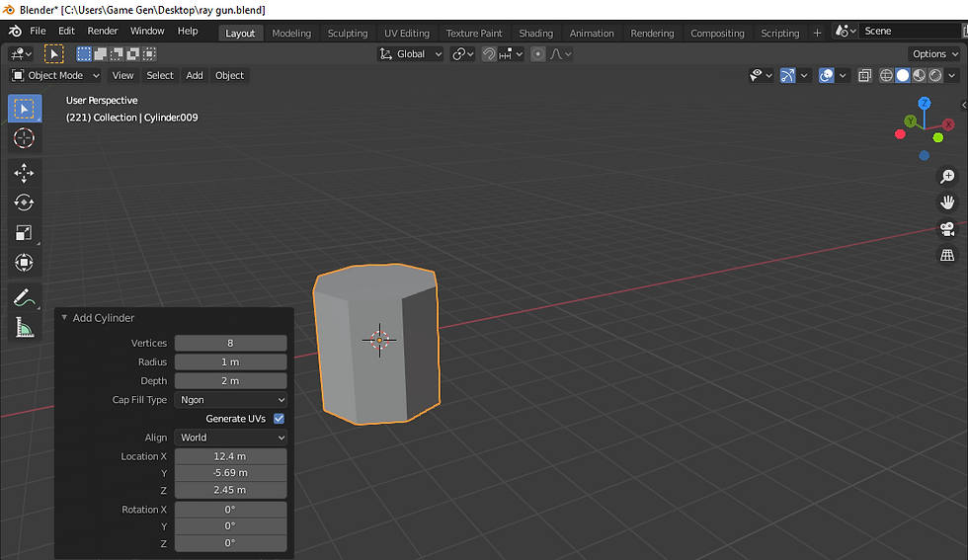The height and width of the screenshot is (560, 968).
Task: Choose the subtract selection mode icon
Action: tap(117, 54)
